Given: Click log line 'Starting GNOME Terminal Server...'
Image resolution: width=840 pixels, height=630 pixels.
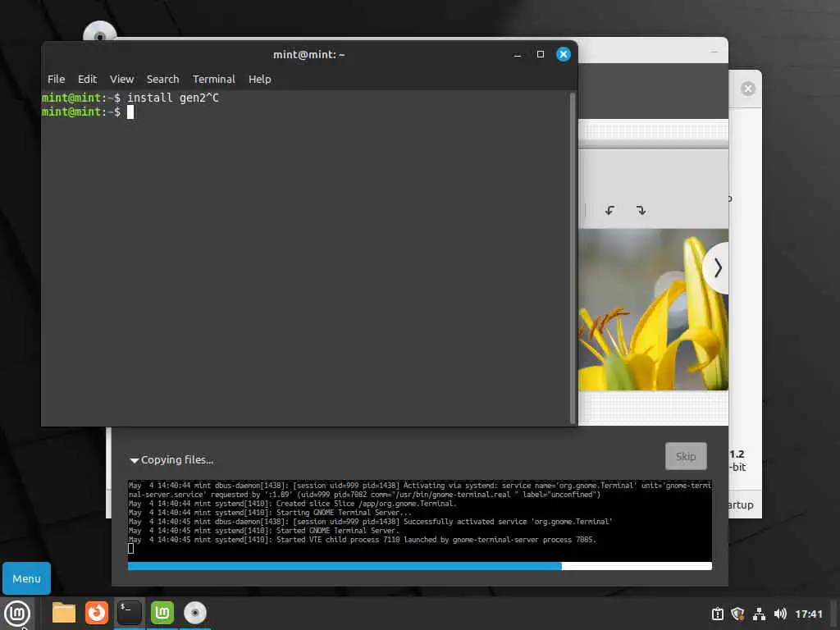Looking at the screenshot, I should click(271, 512).
